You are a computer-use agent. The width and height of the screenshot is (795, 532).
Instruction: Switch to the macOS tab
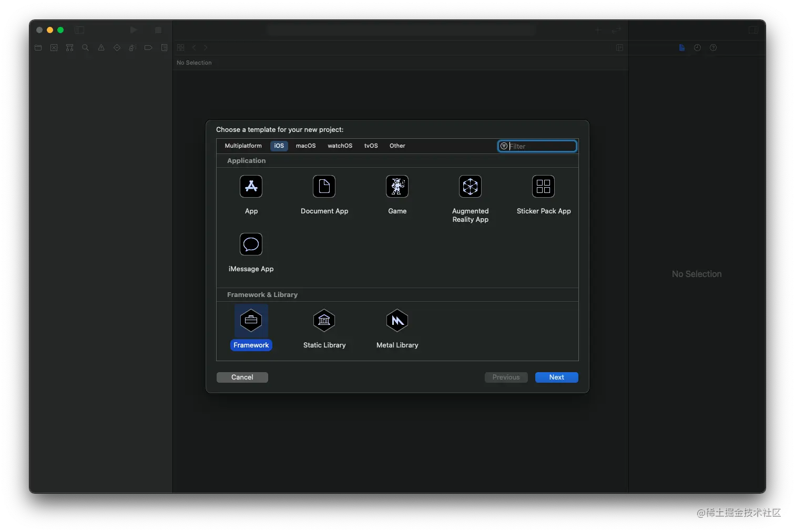tap(305, 146)
